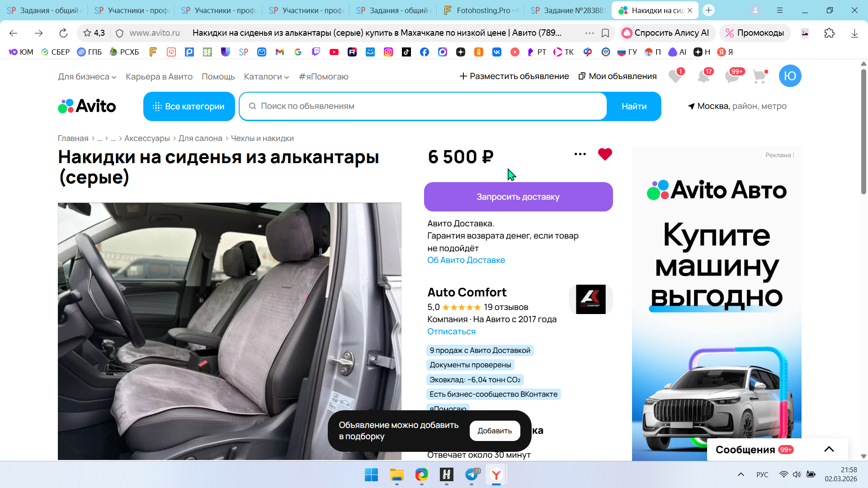This screenshot has height=488, width=868.
Task: Open messages chat icon in header
Action: click(x=732, y=76)
